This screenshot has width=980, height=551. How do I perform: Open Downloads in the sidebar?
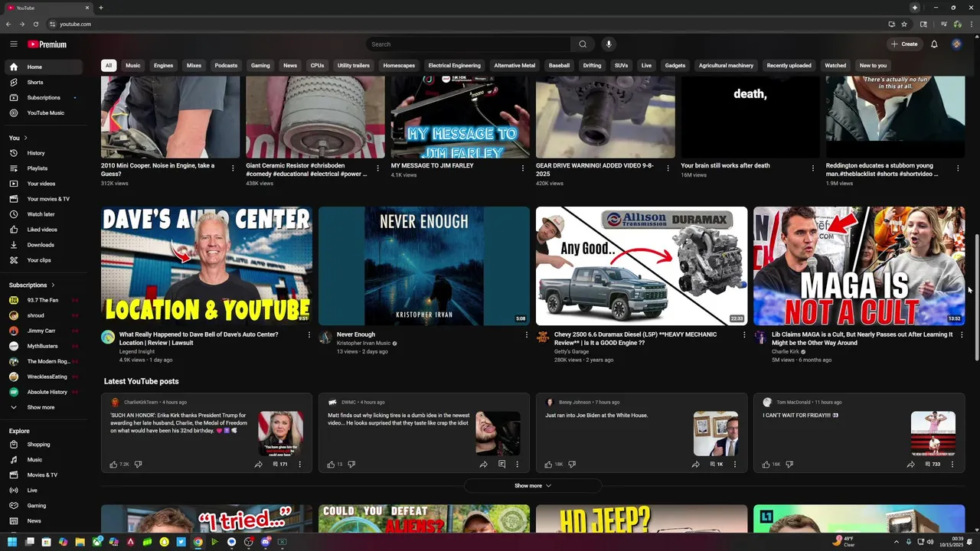point(42,245)
